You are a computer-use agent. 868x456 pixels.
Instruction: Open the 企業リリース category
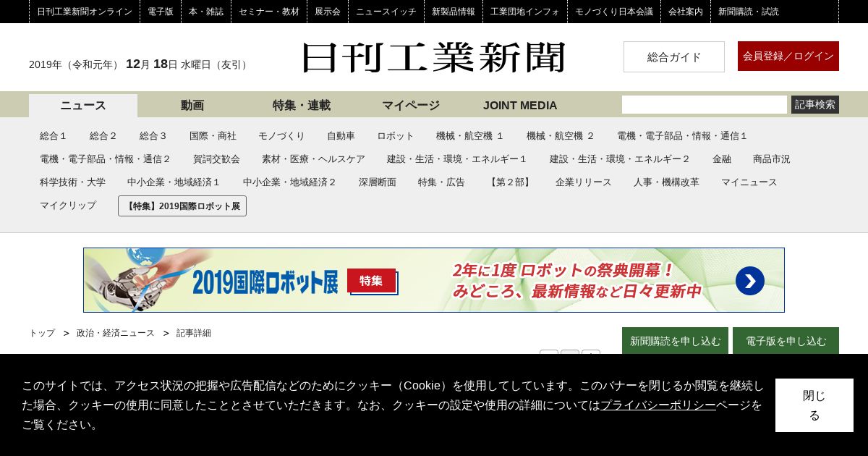point(584,182)
